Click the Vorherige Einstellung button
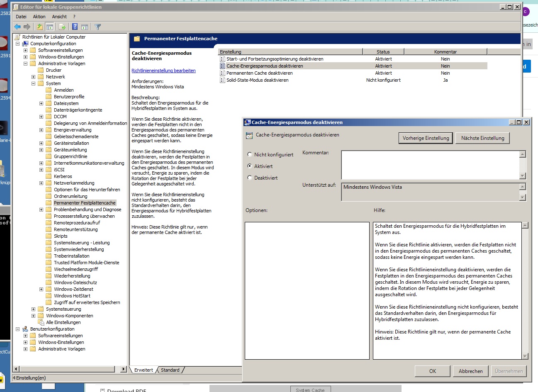This screenshot has height=392, width=538. [x=426, y=138]
